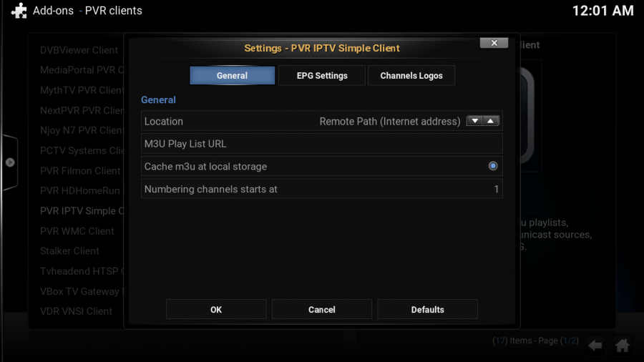Close the PVR IPTV settings dialog

(494, 43)
